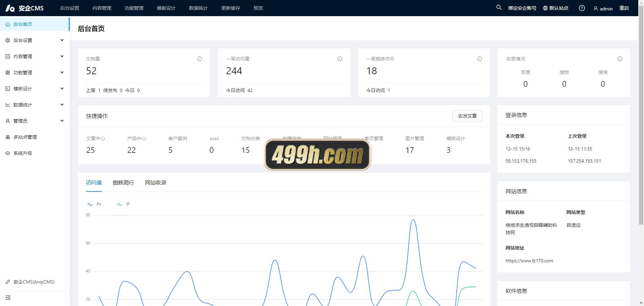Click info icon on 文档量 card
Screen dimensions: 644x306
(x=200, y=59)
